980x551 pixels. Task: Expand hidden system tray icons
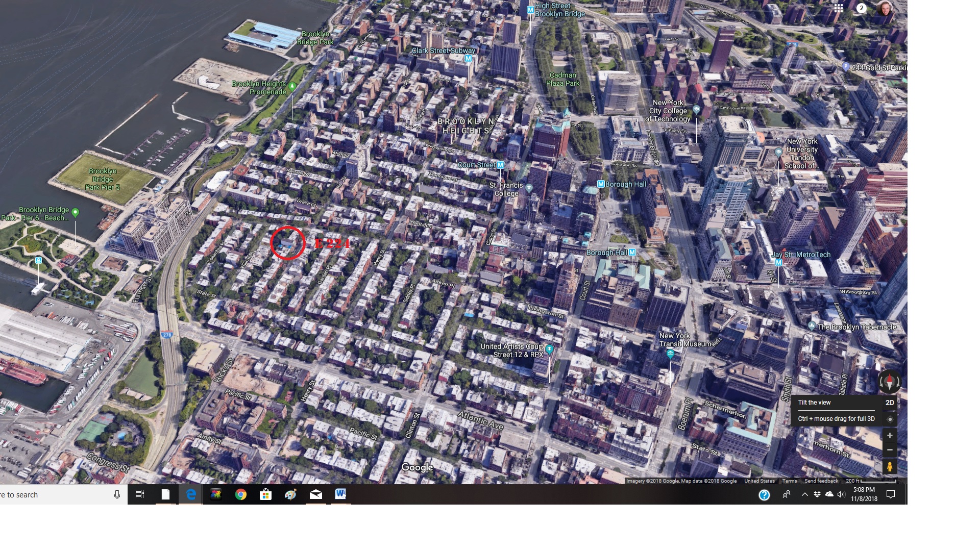point(805,494)
